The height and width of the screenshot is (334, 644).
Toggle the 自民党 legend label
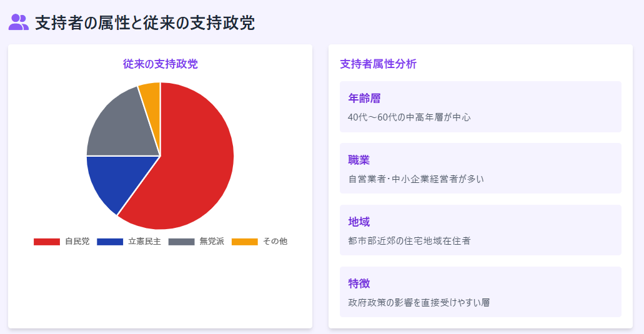(x=77, y=241)
